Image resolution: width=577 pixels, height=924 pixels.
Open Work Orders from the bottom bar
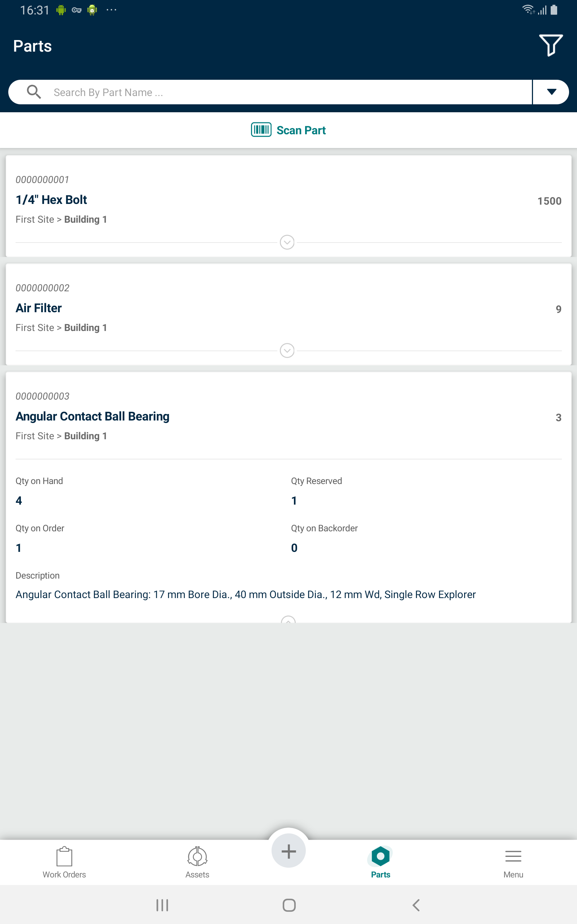point(64,863)
